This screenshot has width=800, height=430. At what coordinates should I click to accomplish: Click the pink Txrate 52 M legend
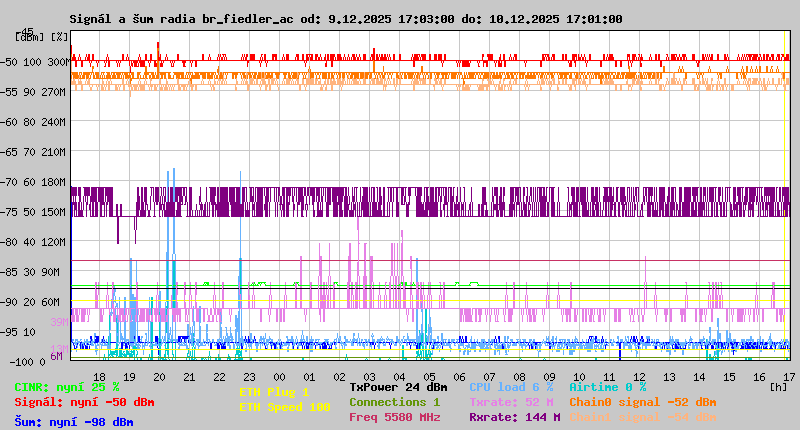click(x=511, y=402)
